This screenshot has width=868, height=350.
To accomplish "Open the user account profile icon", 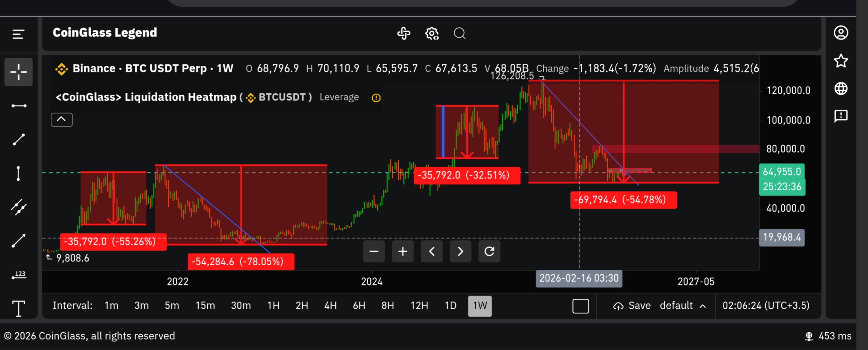I will point(841,33).
